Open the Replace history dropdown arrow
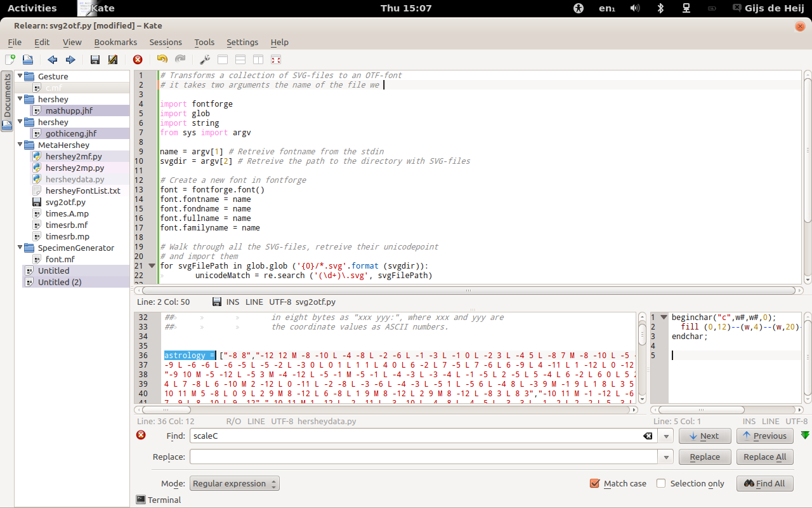 tap(665, 457)
